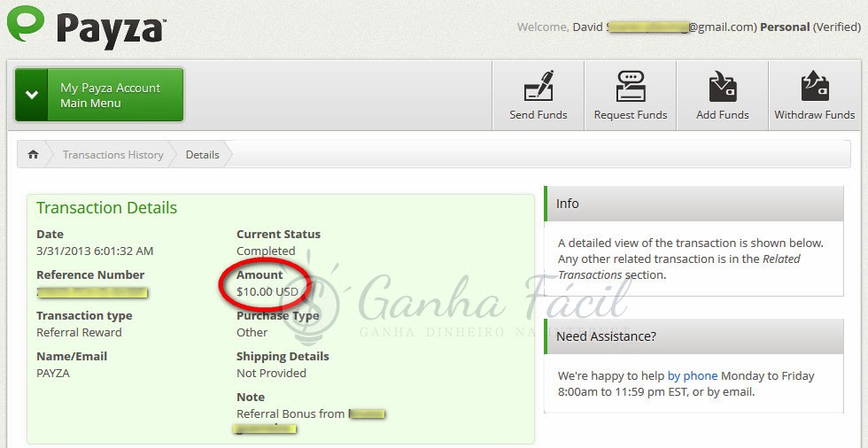868x448 pixels.
Task: Click the Purchase Type value Other
Action: click(x=252, y=332)
